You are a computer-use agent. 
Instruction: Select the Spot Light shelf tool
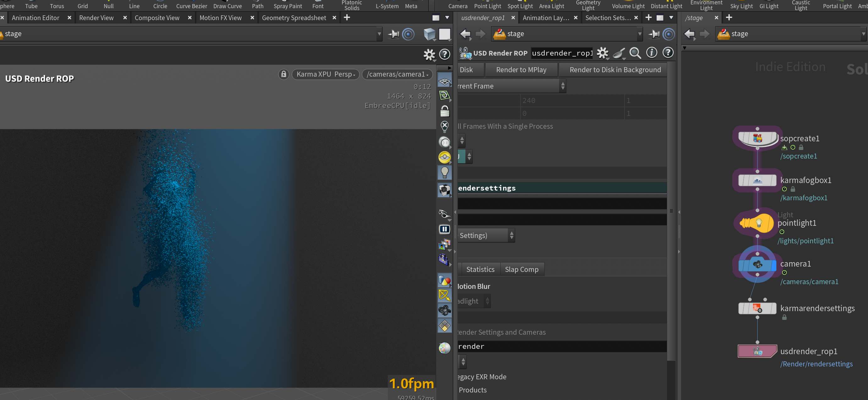point(520,6)
